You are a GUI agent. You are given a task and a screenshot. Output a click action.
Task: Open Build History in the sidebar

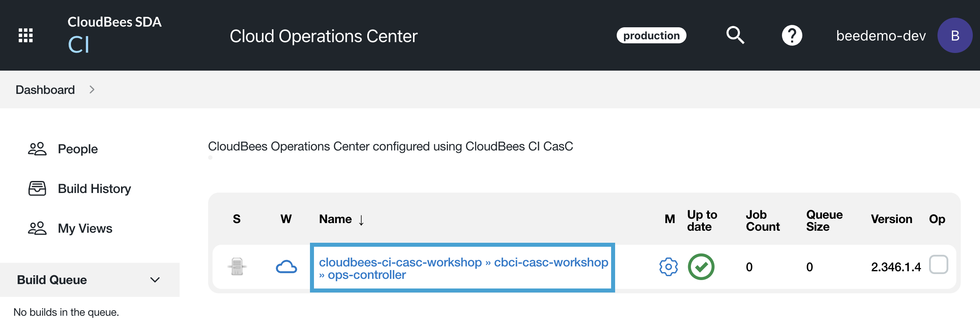tap(94, 189)
